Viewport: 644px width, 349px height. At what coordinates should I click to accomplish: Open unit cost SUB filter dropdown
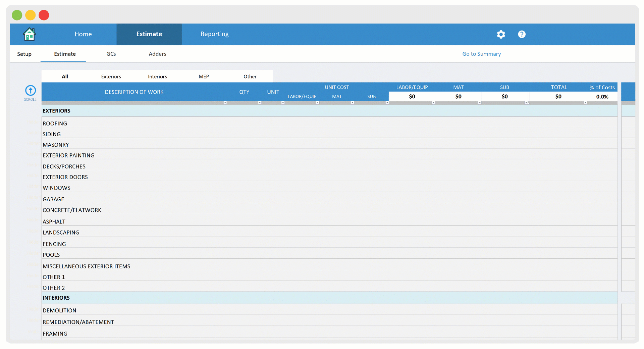pos(387,103)
